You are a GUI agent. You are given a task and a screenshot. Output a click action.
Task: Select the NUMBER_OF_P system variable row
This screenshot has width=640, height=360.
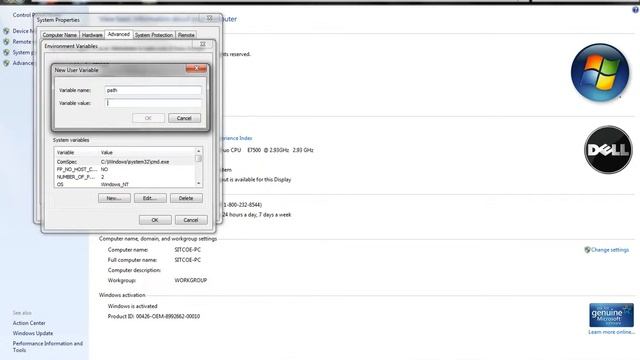coord(125,177)
